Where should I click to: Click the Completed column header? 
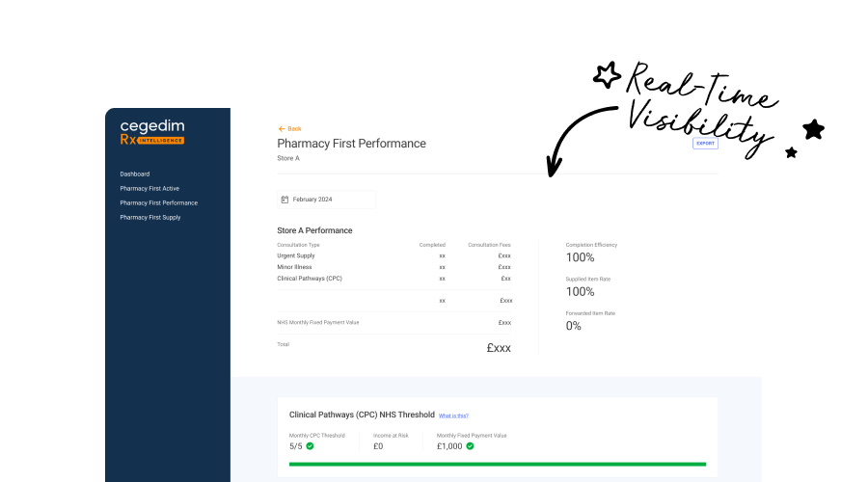(432, 245)
